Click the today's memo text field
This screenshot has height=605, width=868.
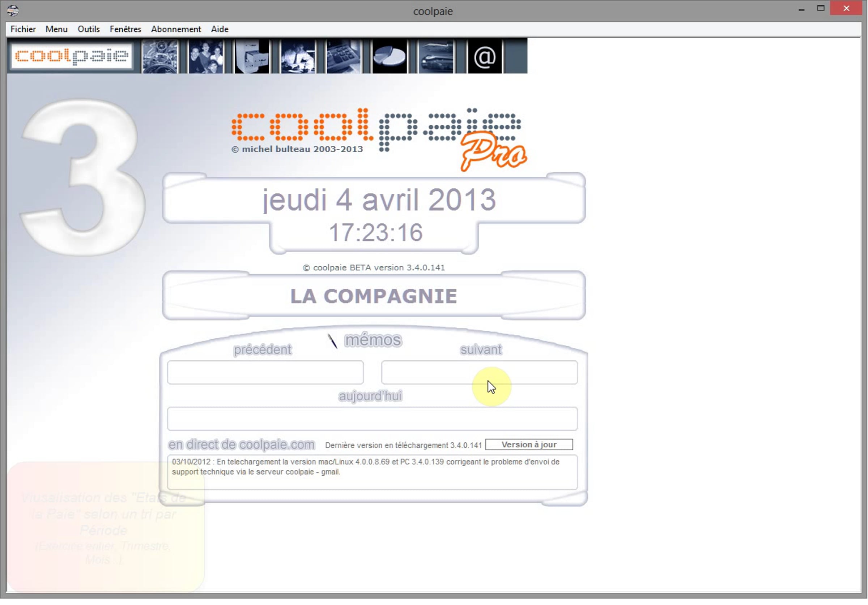(x=373, y=419)
